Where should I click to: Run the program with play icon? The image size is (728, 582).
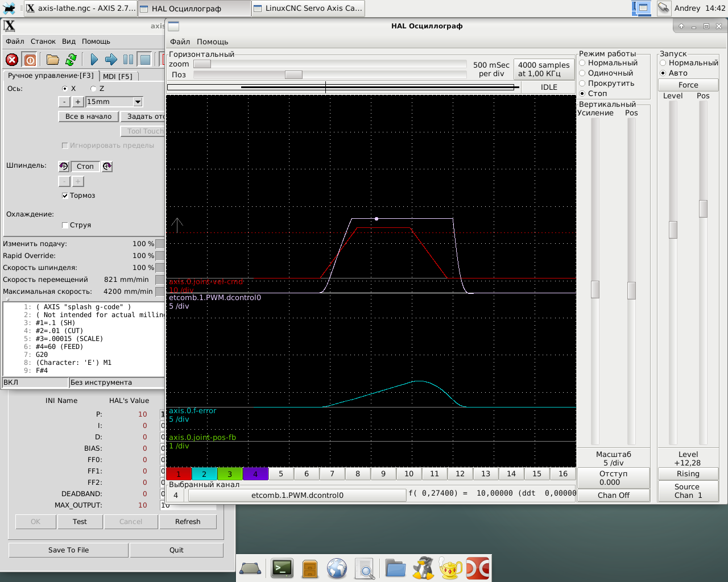94,60
